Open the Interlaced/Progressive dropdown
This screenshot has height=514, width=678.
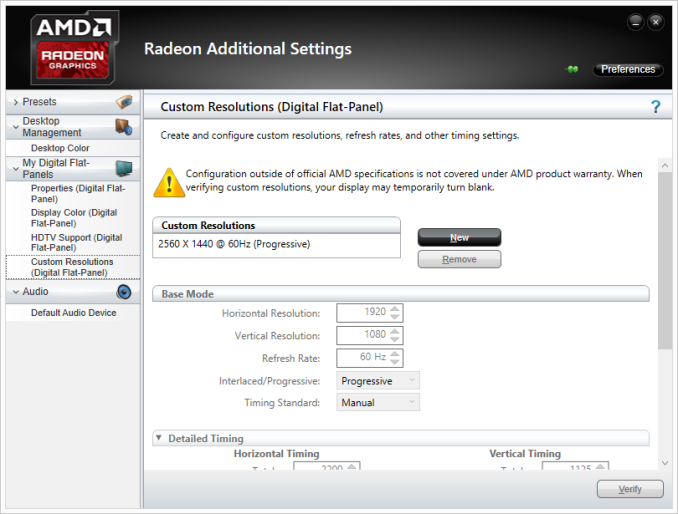pos(377,381)
